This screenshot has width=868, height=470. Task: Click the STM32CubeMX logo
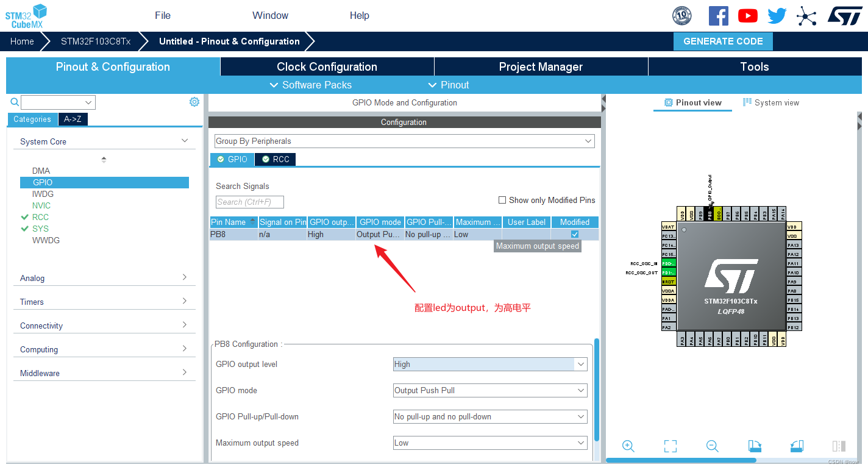click(x=26, y=16)
